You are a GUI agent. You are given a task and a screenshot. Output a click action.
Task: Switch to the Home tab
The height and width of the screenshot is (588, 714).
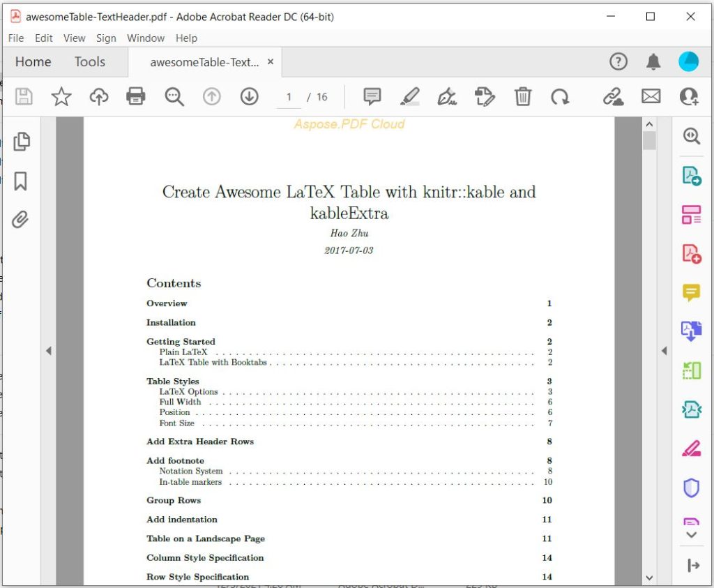point(32,61)
